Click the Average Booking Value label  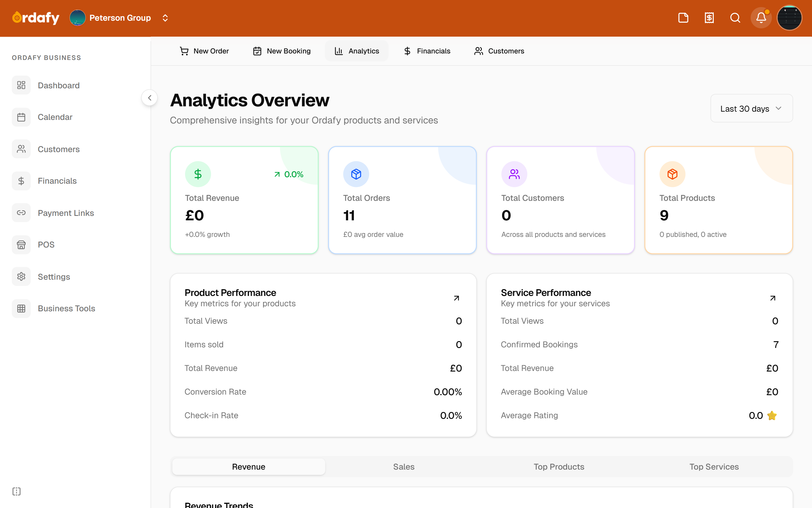pos(544,392)
